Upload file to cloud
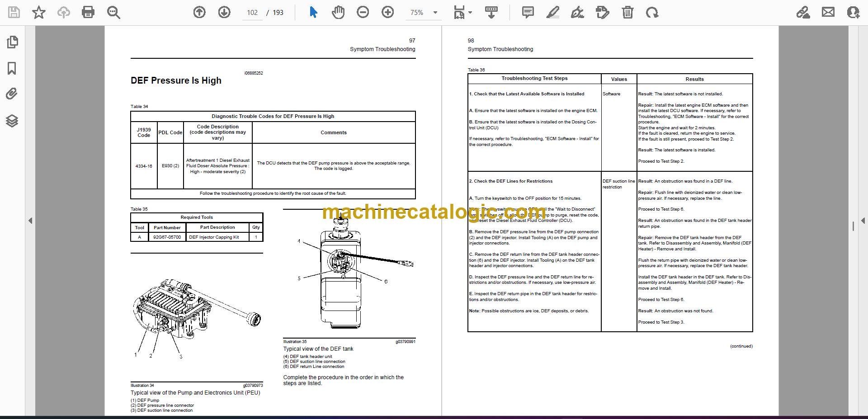868x419 pixels. point(64,12)
